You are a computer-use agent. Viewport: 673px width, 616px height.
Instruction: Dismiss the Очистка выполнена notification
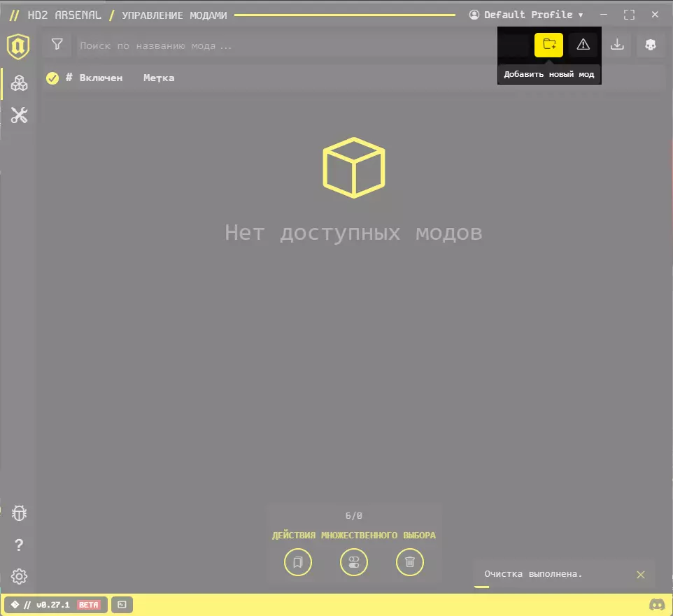pos(640,574)
